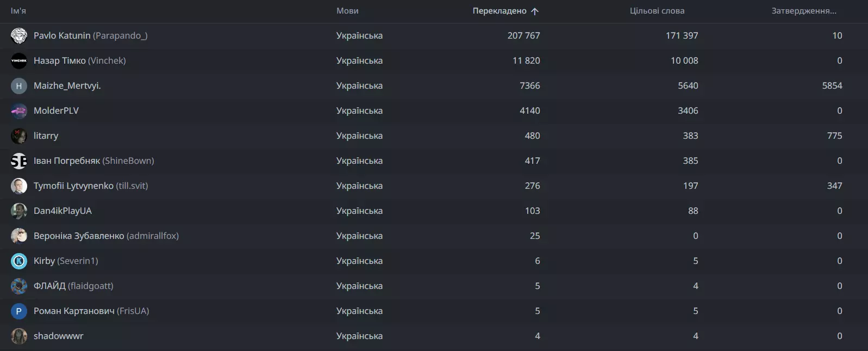The image size is (868, 351).
Task: Click Українська language in Назар Тімко's row
Action: (359, 61)
